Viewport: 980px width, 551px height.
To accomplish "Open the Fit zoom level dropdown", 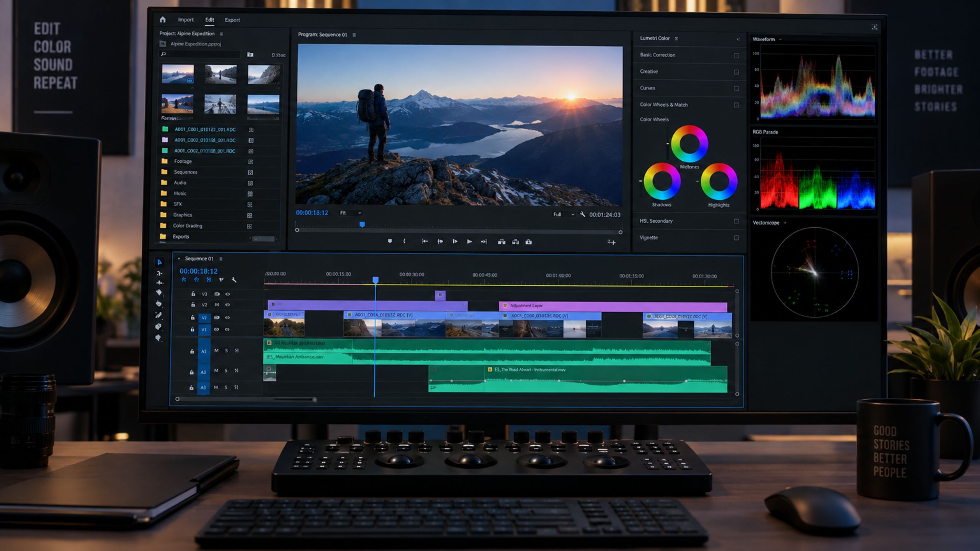I will (x=350, y=213).
